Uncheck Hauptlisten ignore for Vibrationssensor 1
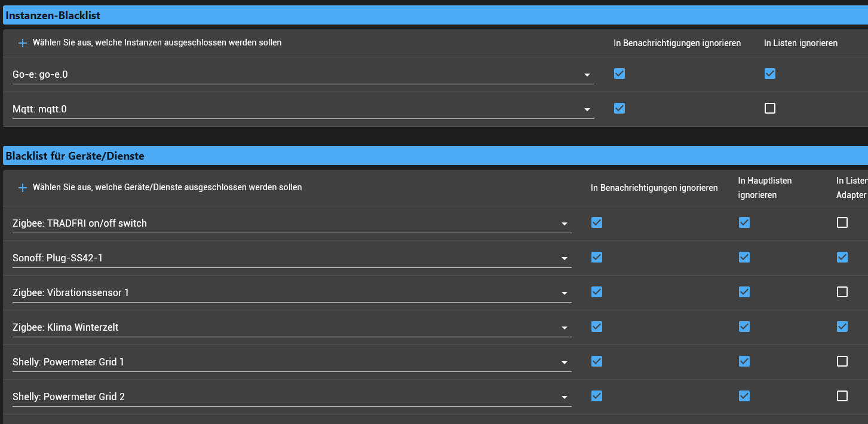Screen dimensions: 868x424 tap(744, 292)
